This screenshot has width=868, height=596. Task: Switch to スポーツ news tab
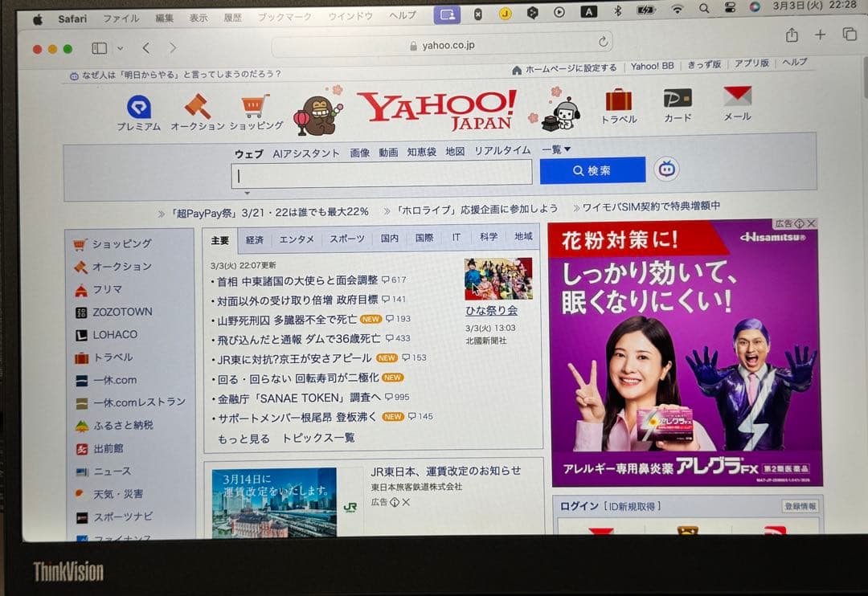click(x=347, y=239)
